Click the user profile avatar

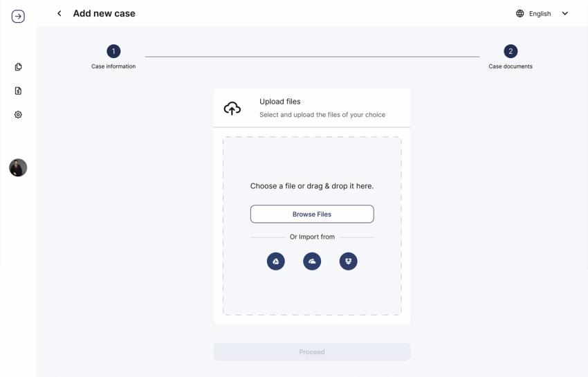[x=18, y=167]
